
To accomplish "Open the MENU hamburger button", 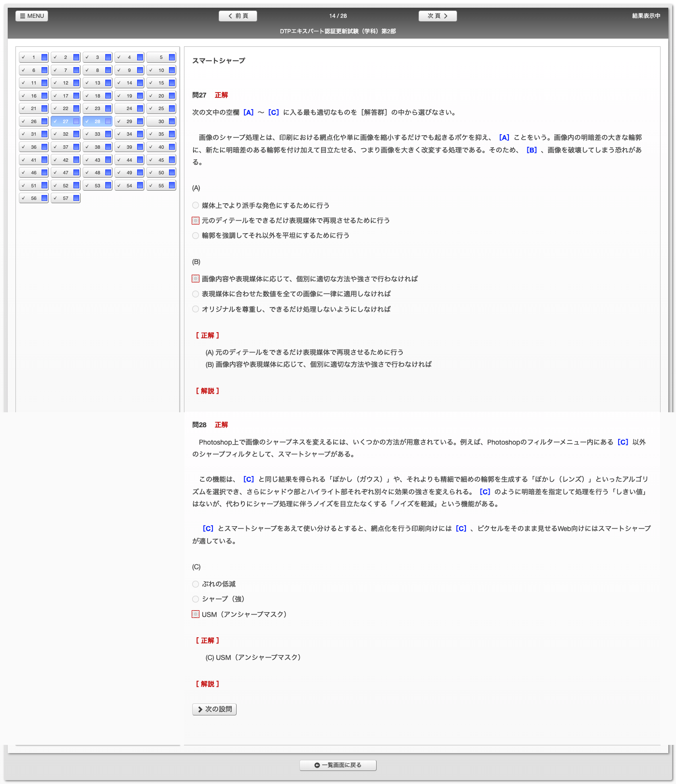I will (32, 16).
